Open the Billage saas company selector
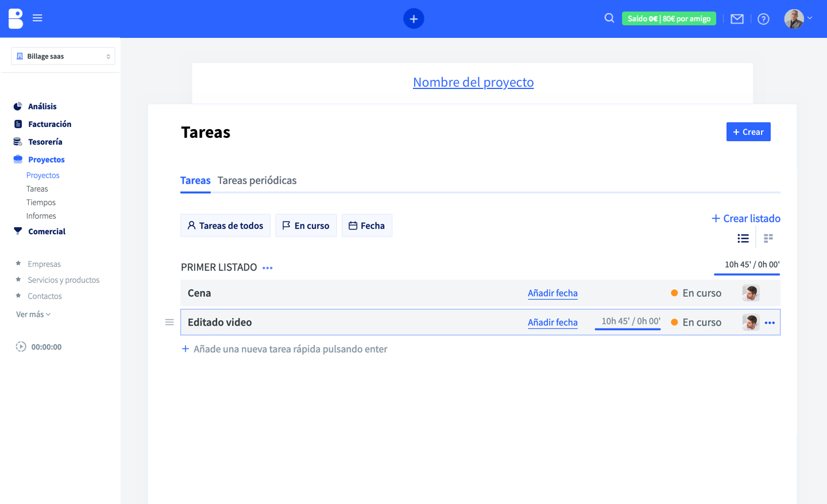Viewport: 827px width, 504px height. [x=63, y=56]
